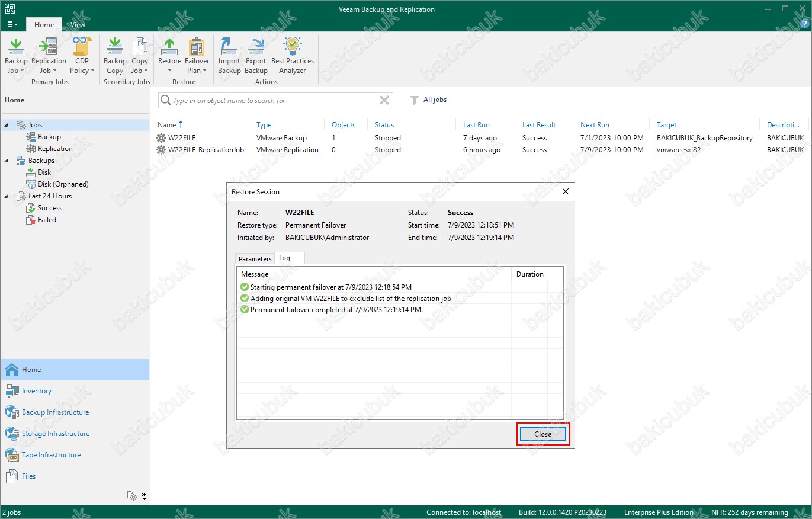The height and width of the screenshot is (519, 812).
Task: Open the Failover Plan ribbon button
Action: 197,56
